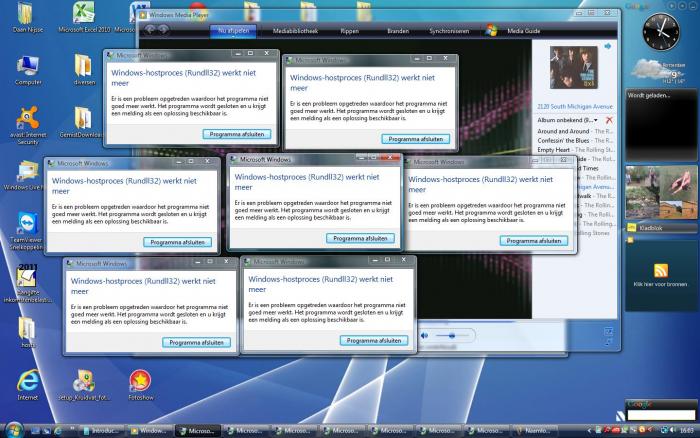
Task: Click the volume icon in system tray
Action: (x=672, y=430)
